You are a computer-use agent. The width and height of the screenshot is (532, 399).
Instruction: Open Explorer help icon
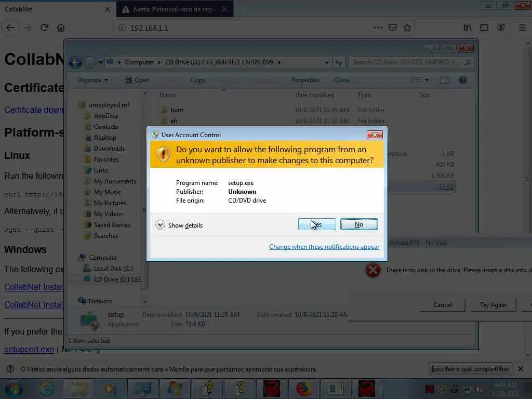point(463,80)
